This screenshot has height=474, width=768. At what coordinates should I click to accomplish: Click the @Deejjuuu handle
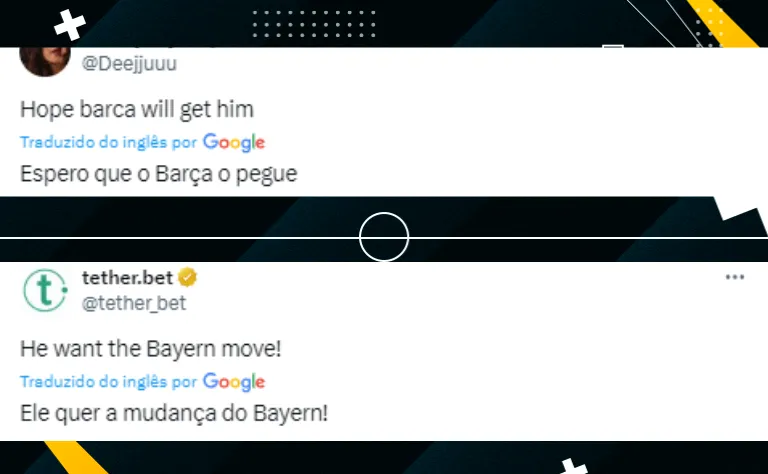[x=129, y=64]
